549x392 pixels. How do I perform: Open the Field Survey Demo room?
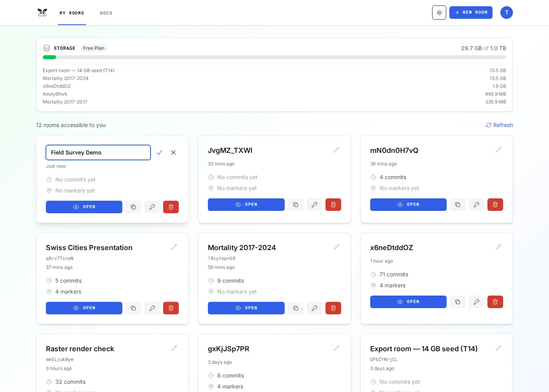[84, 207]
